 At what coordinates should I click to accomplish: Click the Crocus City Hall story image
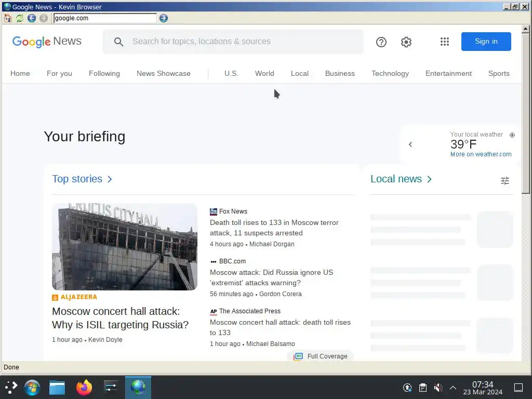(125, 247)
